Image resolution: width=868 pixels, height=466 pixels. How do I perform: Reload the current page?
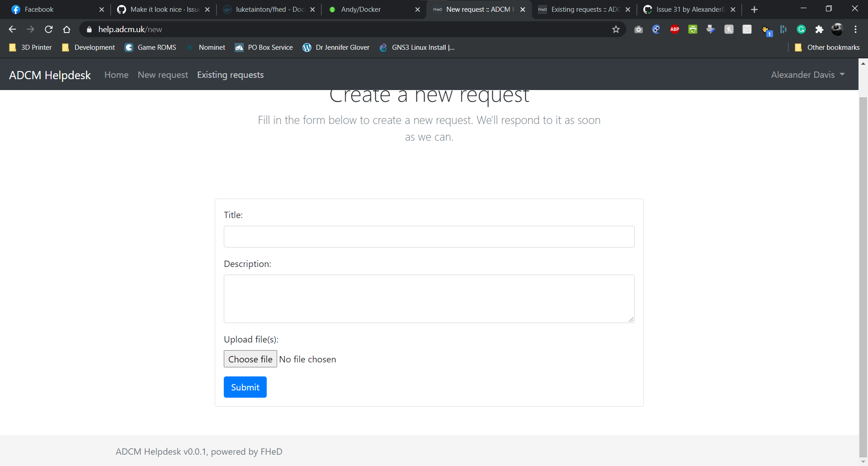coord(49,29)
